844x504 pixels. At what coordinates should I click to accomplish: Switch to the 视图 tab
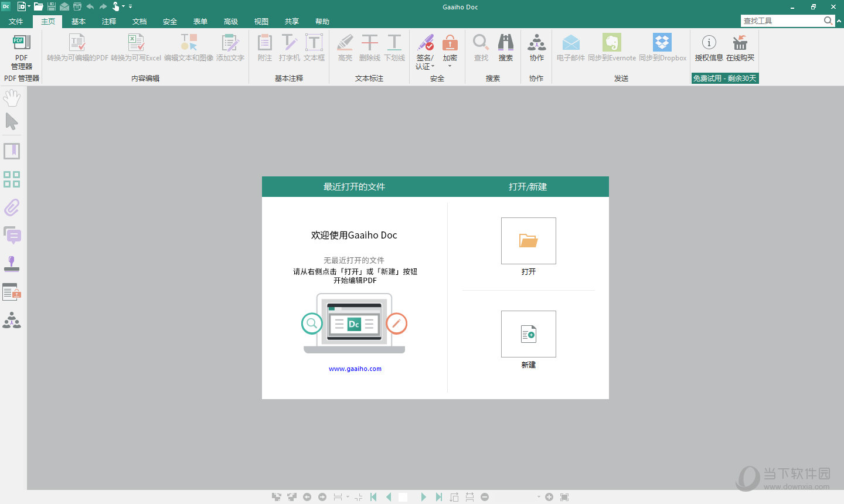261,21
